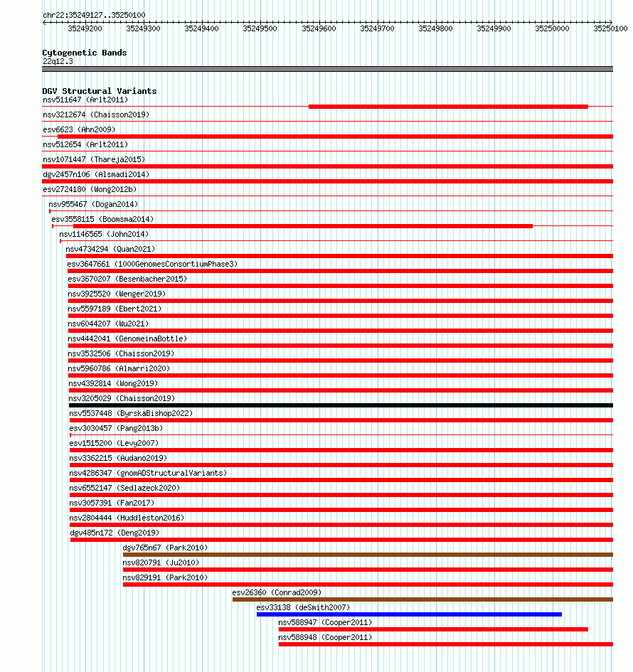Screen dimensions: 633x672
Task: Click the nsv511647 (Arlt2011) variant label
Action: (x=85, y=100)
